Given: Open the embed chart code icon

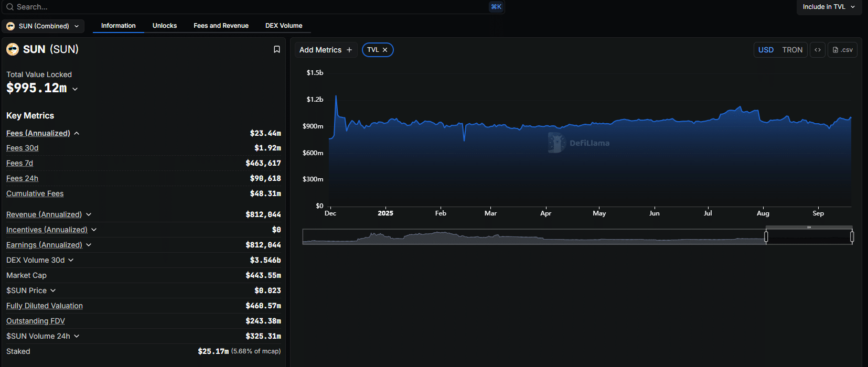Looking at the screenshot, I should tap(818, 50).
